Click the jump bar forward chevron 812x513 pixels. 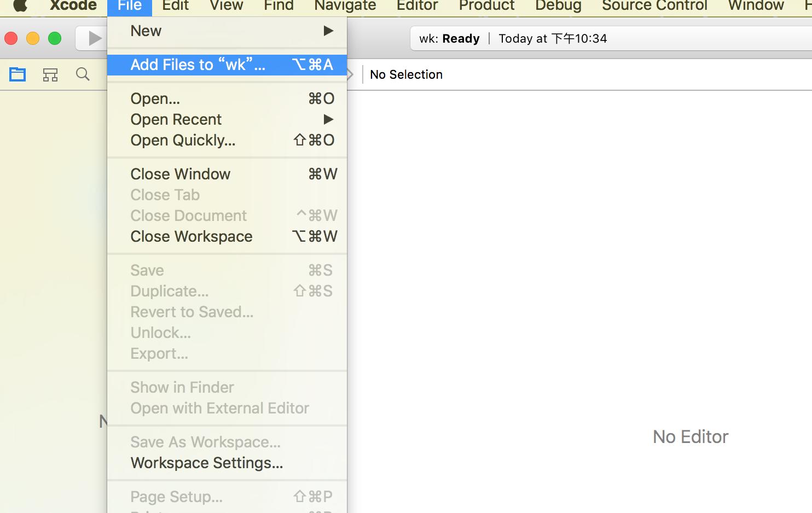pos(351,74)
